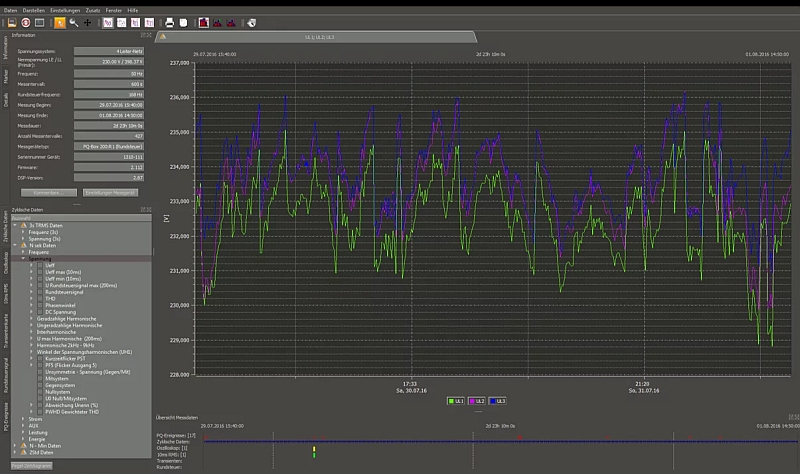Tick the Ueff max (10ms) checkbox
This screenshot has width=800, height=474.
(x=40, y=272)
